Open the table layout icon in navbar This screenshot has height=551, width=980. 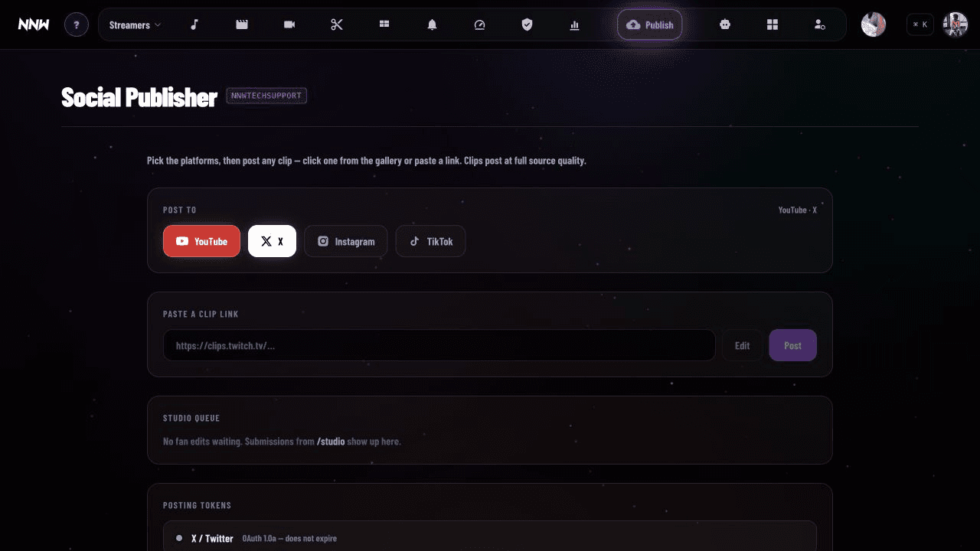pyautogui.click(x=384, y=25)
